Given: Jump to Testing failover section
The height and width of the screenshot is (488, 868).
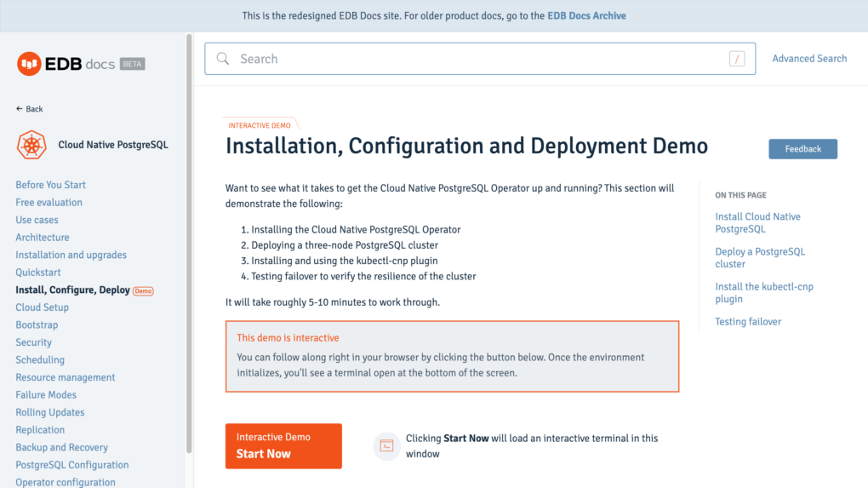Looking at the screenshot, I should click(x=748, y=322).
